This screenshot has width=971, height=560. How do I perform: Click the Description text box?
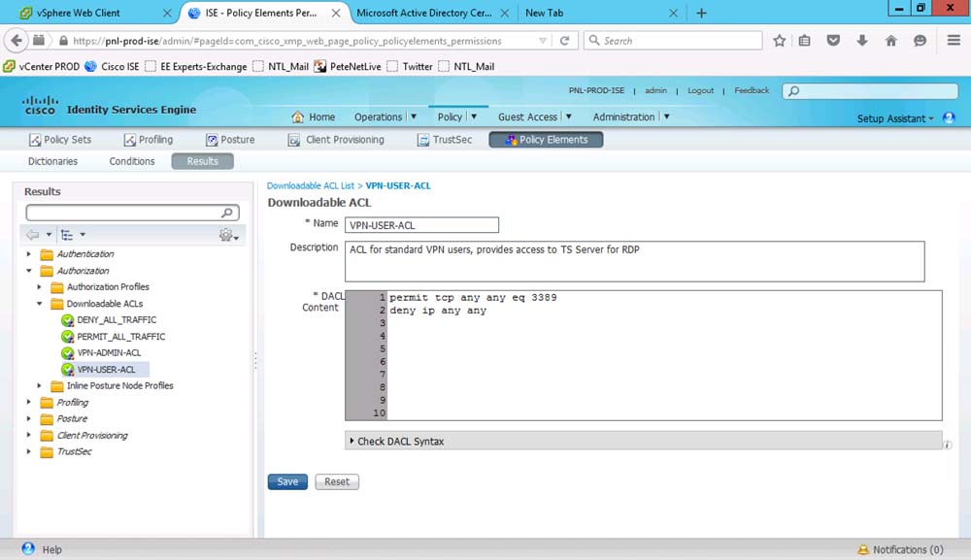pos(634,262)
